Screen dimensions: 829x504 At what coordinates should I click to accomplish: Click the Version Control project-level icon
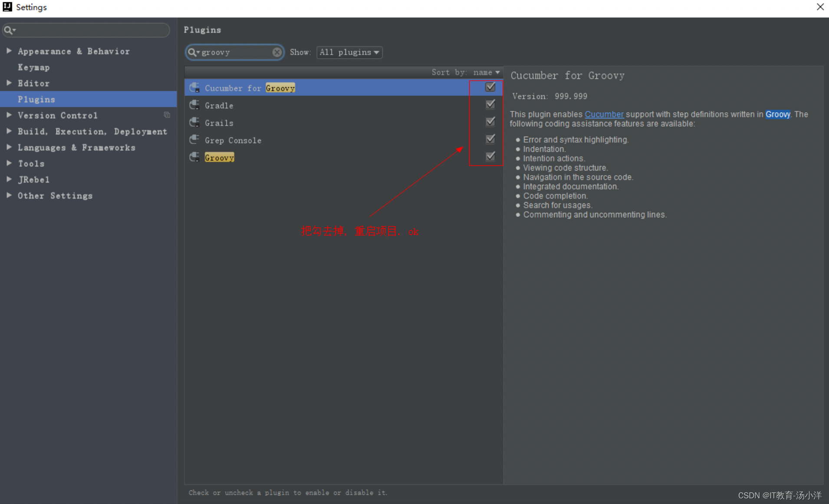(x=167, y=115)
